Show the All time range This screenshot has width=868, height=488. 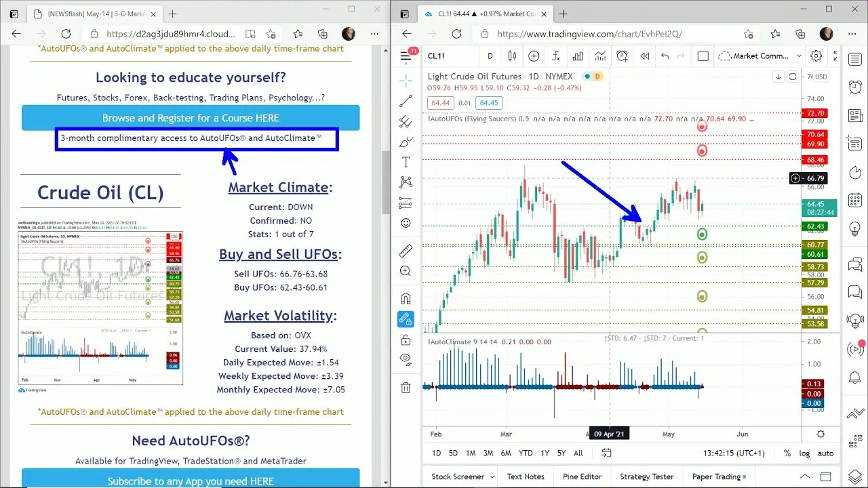(578, 453)
